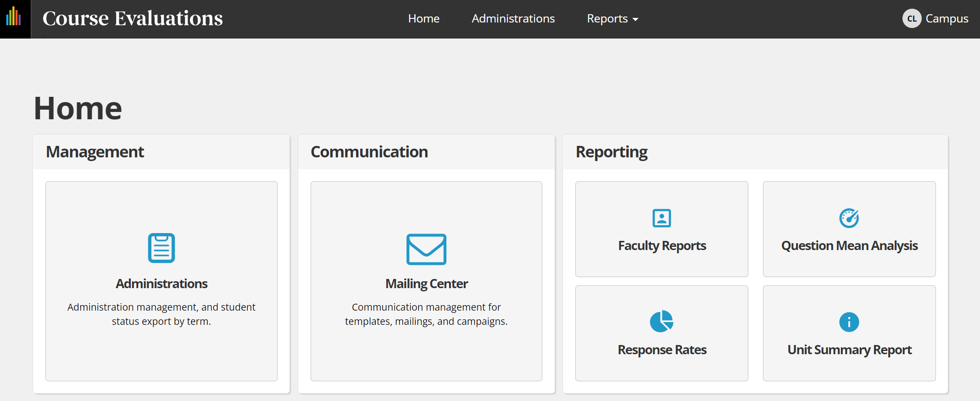Go to Home in the navbar
The height and width of the screenshot is (401, 980).
coord(424,19)
